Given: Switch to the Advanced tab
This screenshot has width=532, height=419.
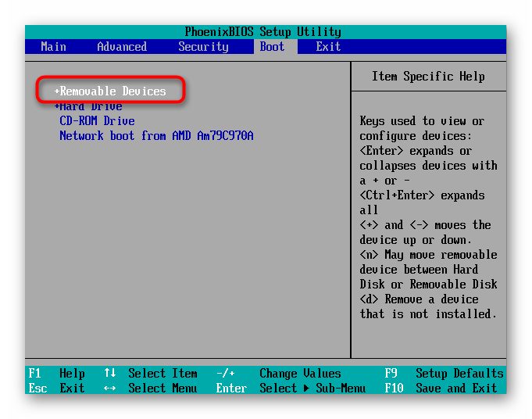Looking at the screenshot, I should (x=122, y=47).
